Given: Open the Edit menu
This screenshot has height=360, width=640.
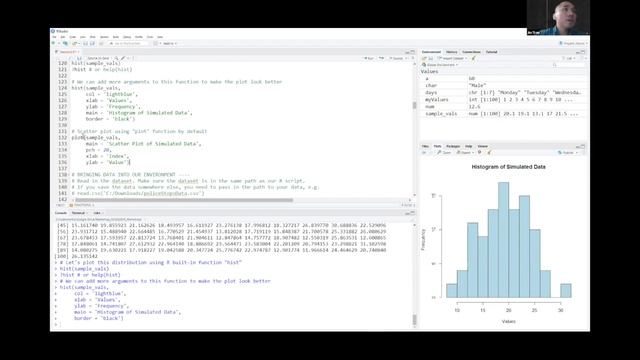Looking at the screenshot, I should (x=63, y=37).
